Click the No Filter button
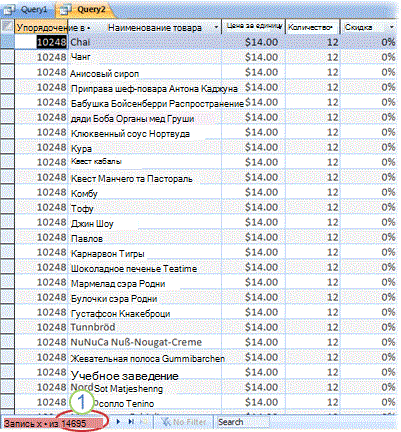This screenshot has width=401, height=432. click(183, 422)
